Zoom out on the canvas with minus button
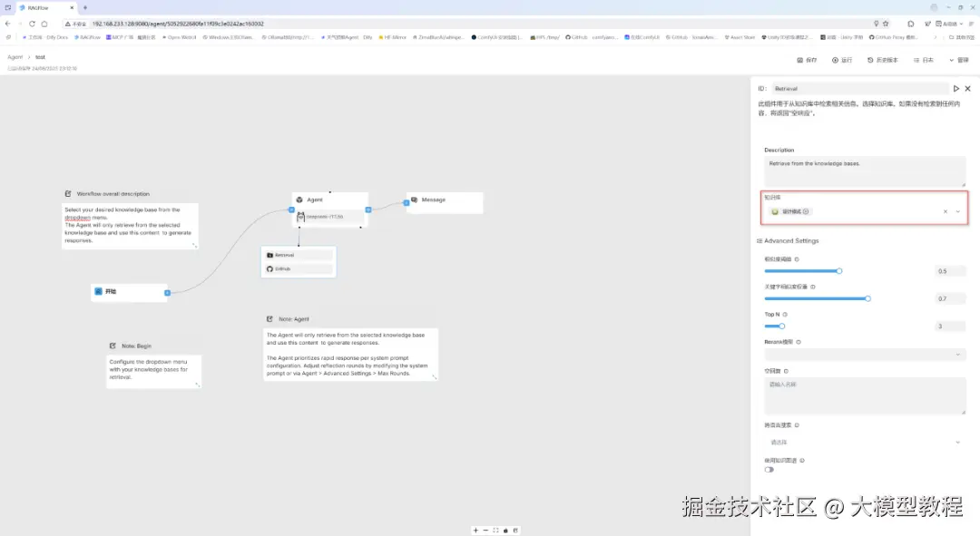Screen dimensions: 980x536 [485, 531]
